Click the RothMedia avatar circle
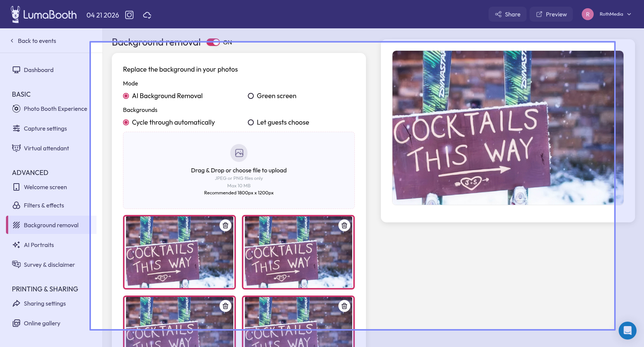Viewport: 644px width, 347px height. click(x=587, y=14)
